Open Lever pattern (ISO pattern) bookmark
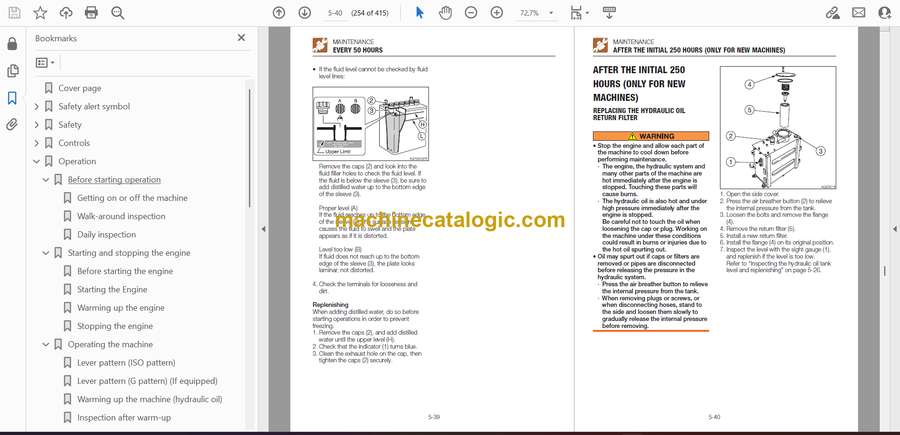 (126, 363)
